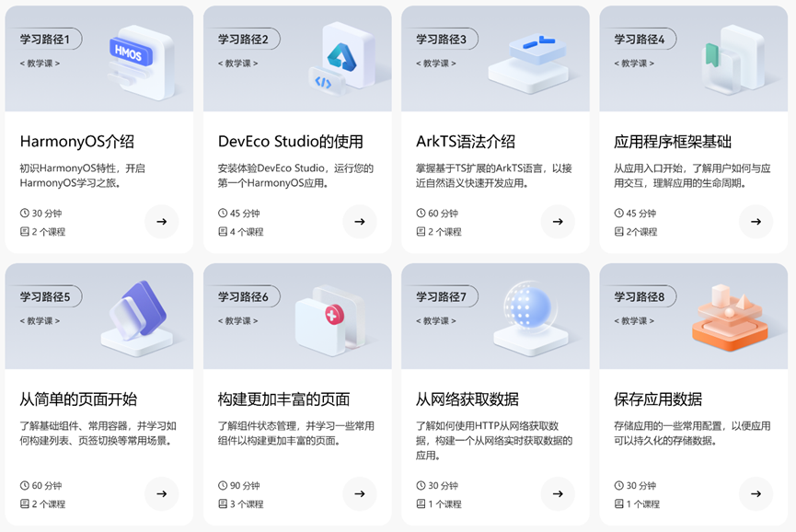
Task: Click the description starting 存储应用的一些常用配置
Action: point(692,433)
